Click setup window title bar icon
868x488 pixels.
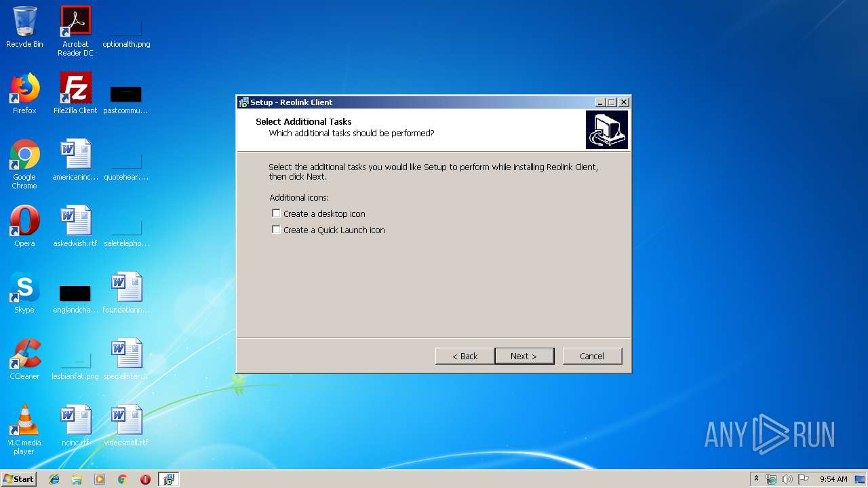[243, 102]
